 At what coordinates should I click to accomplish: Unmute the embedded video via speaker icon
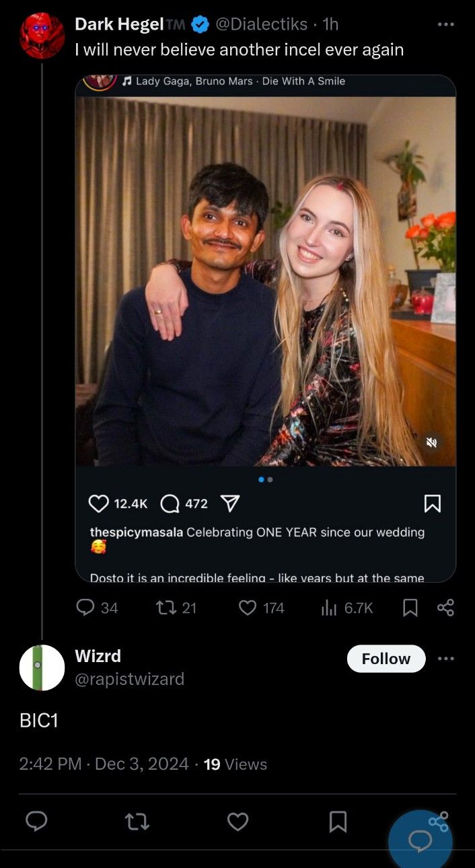pyautogui.click(x=432, y=442)
